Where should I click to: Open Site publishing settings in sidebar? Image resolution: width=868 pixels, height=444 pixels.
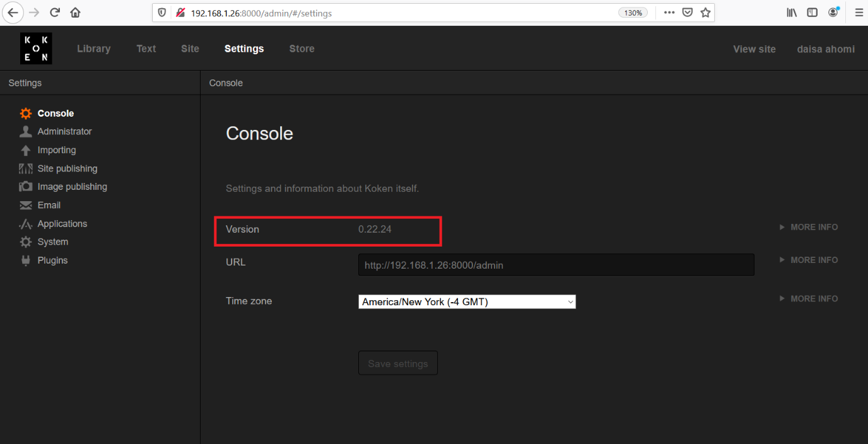(x=67, y=168)
